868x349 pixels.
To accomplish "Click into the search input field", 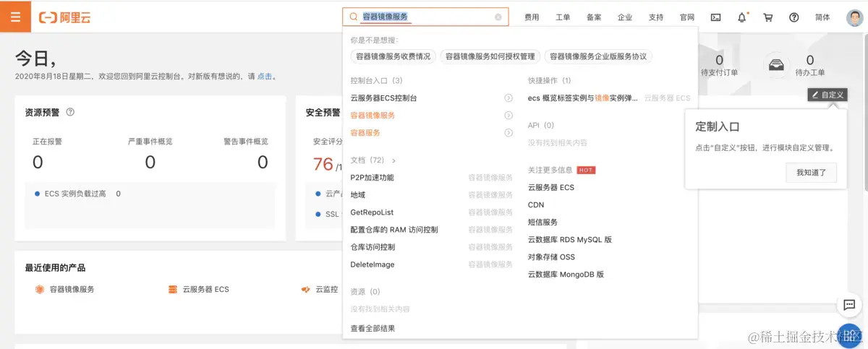I will (x=425, y=17).
